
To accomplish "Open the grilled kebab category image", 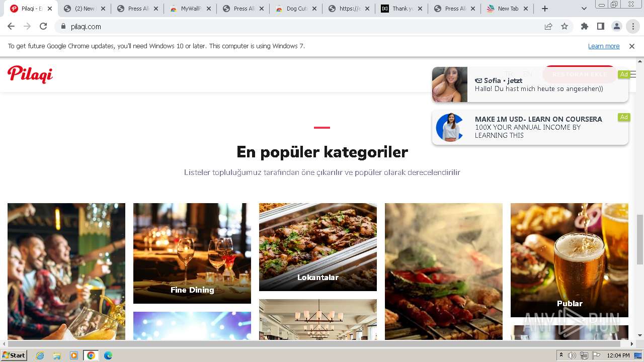I will click(x=444, y=271).
